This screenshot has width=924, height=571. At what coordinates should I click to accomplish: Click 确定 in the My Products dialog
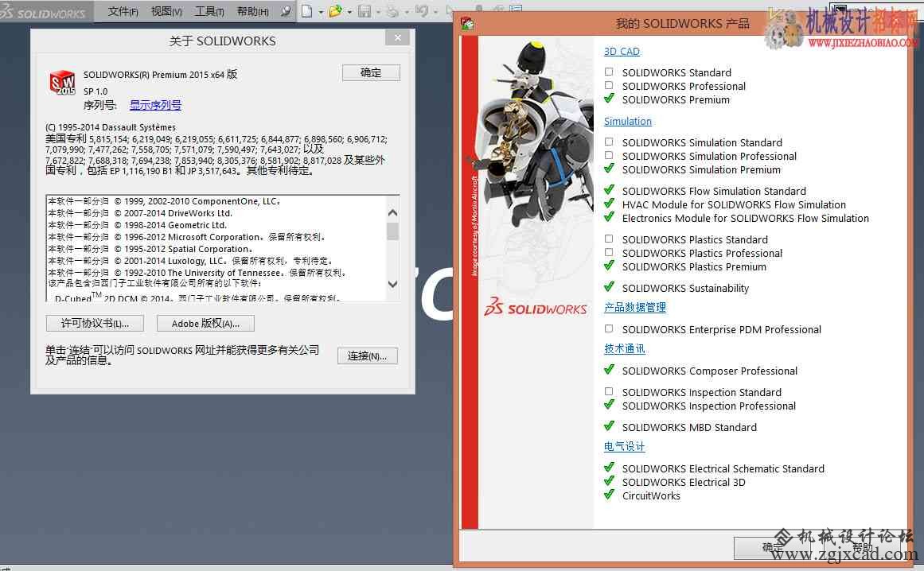pos(772,548)
